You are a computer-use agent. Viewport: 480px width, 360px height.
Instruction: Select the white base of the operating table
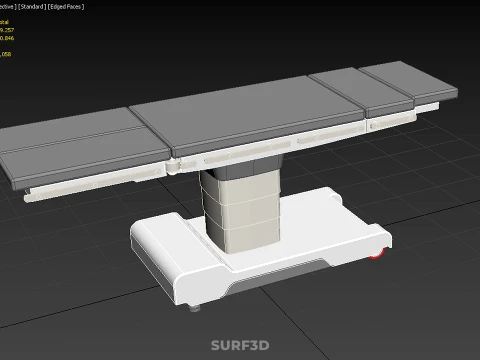260,246
